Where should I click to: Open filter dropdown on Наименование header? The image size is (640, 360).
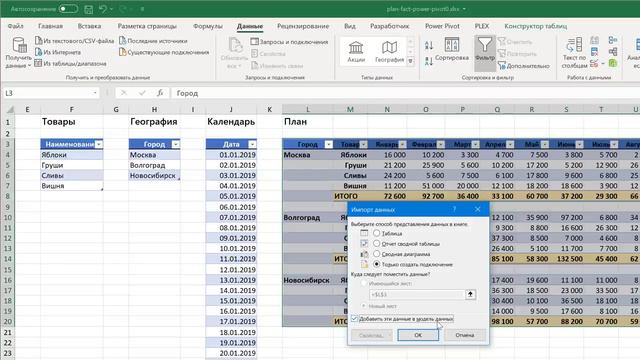pos(99,144)
